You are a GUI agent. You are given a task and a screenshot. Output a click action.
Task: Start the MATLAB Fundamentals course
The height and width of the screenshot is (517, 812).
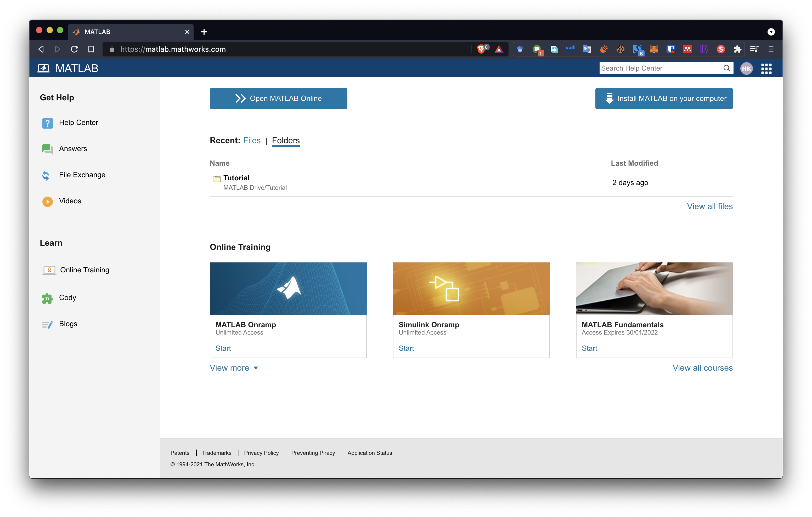tap(589, 348)
